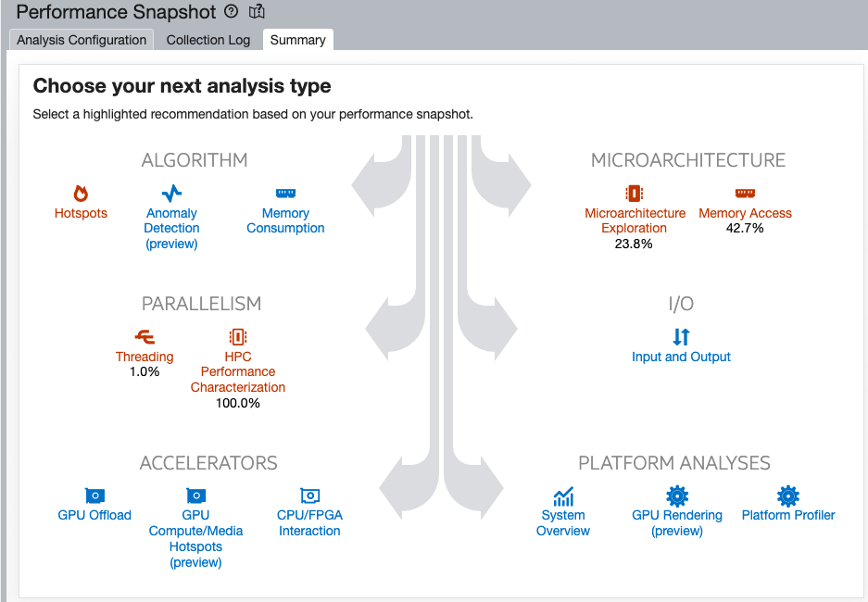Screen dimensions: 868x602
Task: Click the Hotspots flame icon
Action: tap(81, 194)
